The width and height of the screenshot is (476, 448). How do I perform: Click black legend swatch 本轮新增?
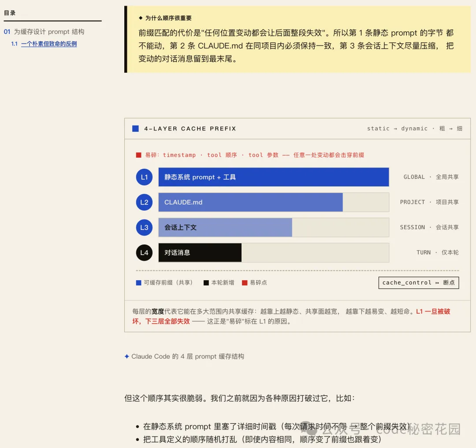tap(206, 283)
